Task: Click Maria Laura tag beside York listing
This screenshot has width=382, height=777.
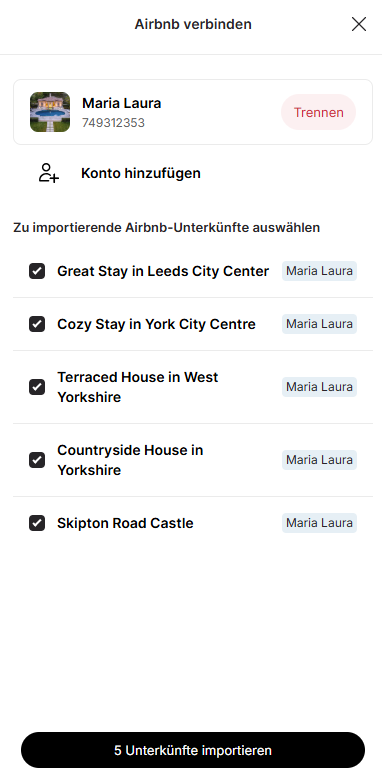Action: pyautogui.click(x=320, y=324)
